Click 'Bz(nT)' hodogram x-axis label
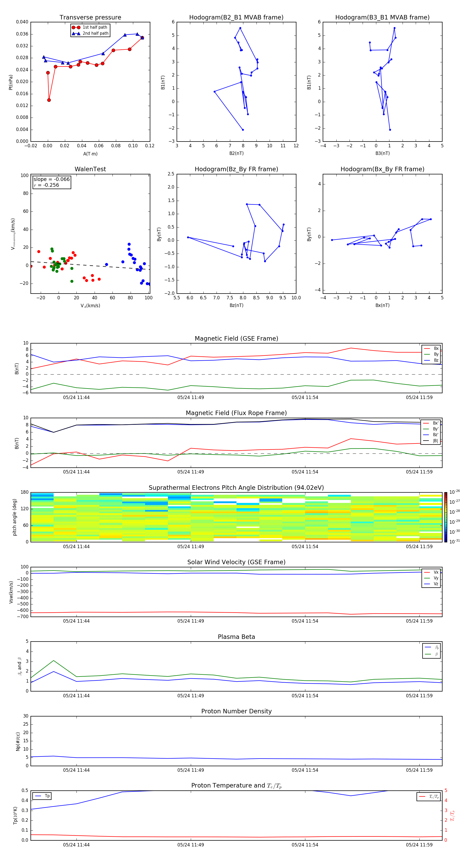 click(x=236, y=306)
